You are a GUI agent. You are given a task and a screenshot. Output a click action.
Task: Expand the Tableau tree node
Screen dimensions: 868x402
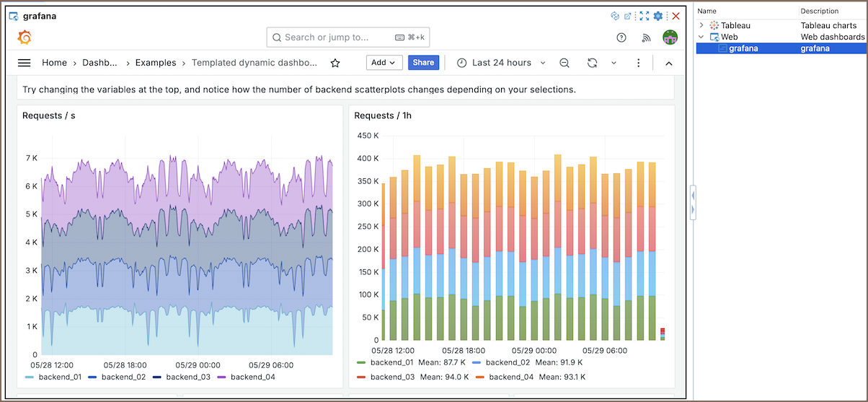click(x=701, y=25)
